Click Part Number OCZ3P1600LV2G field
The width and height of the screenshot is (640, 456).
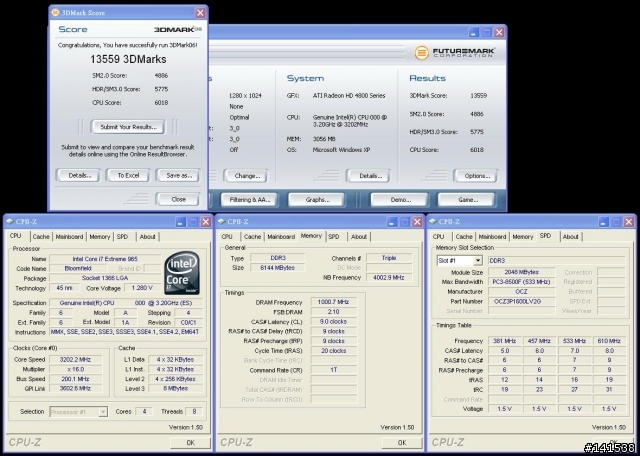[x=521, y=301]
